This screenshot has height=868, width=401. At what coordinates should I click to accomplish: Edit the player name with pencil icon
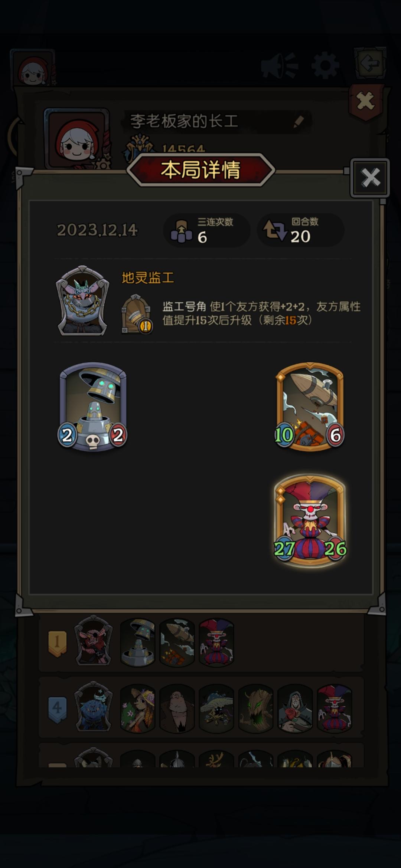click(299, 122)
